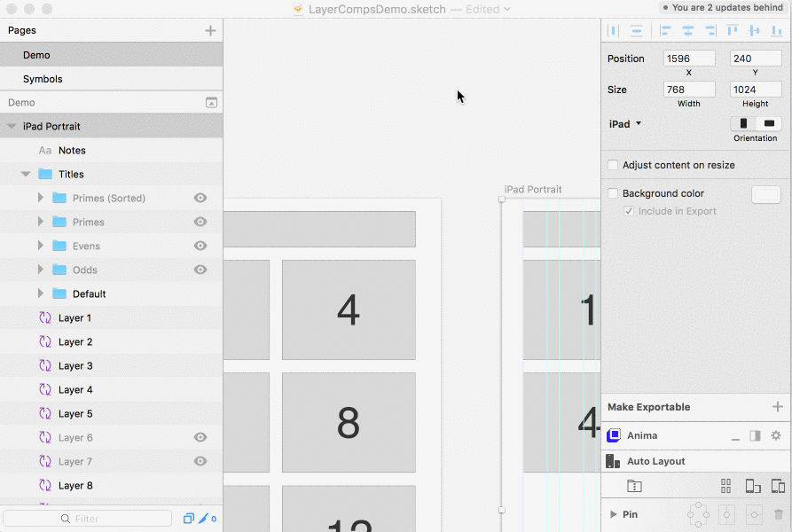Click the layer copies filter icon

pyautogui.click(x=188, y=519)
